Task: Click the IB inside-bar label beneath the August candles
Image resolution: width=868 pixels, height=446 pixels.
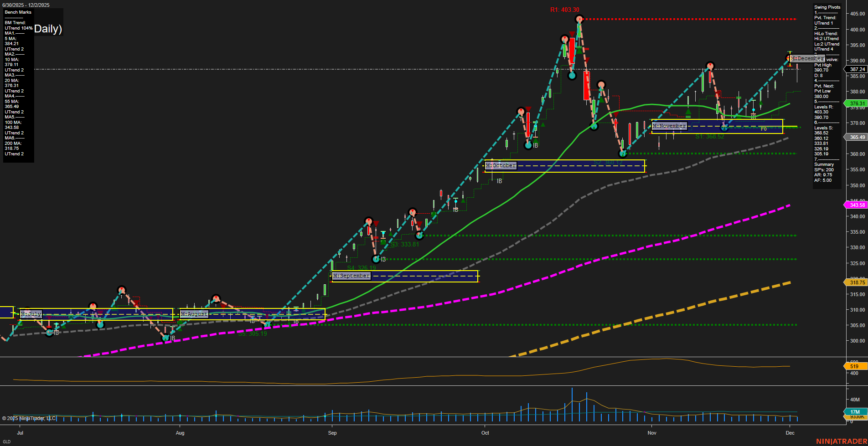Action: coord(252,322)
